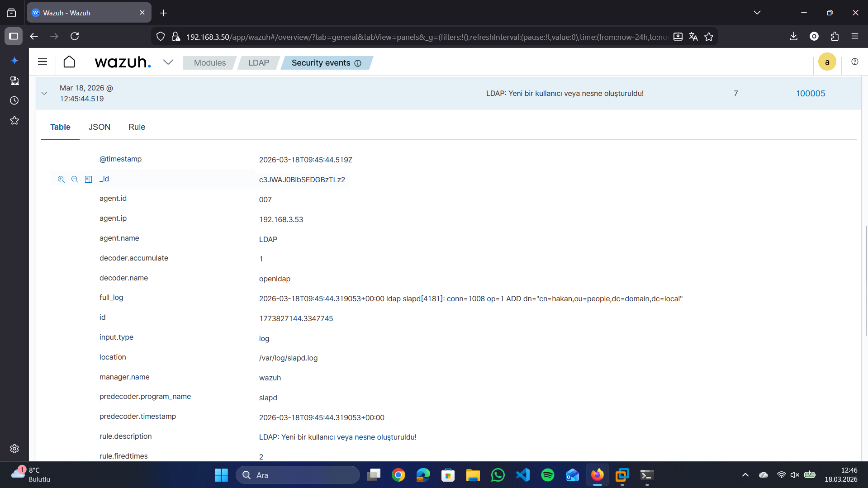The image size is (868, 488).
Task: Go to the Wazuh home icon
Action: tap(69, 62)
